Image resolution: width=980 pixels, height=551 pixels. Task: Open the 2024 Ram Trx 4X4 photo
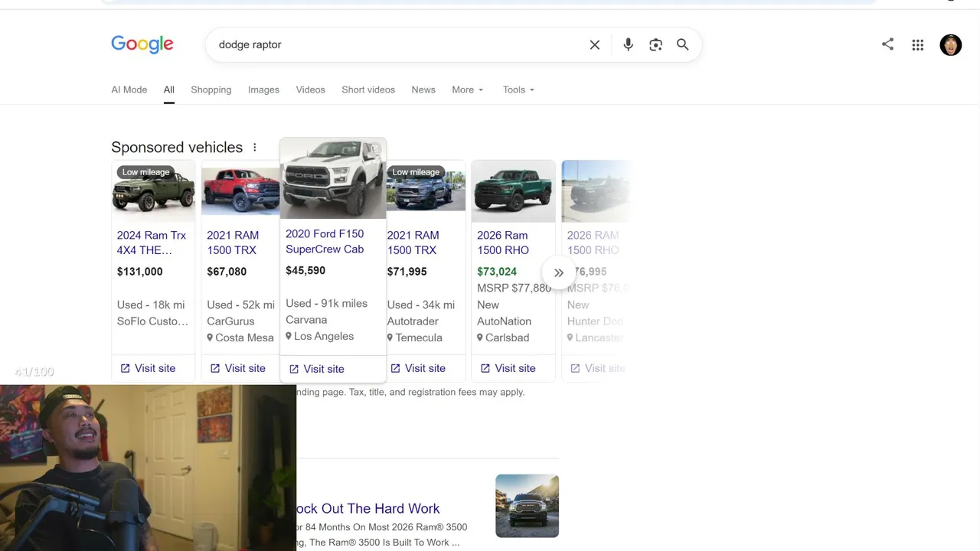click(x=153, y=191)
